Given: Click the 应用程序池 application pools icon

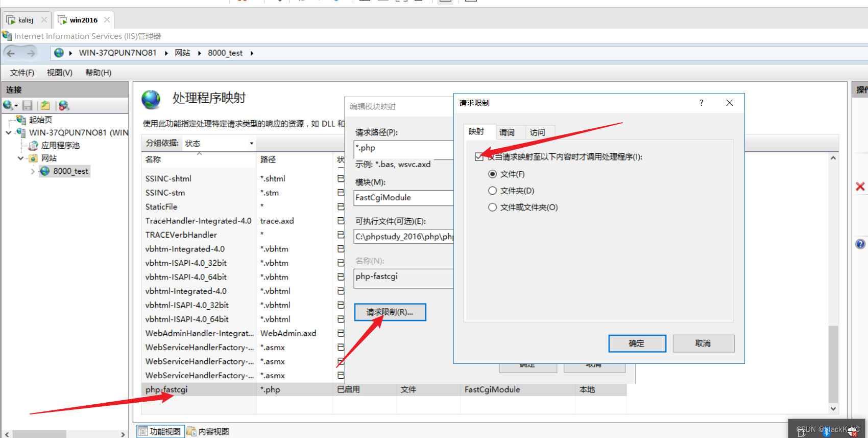Looking at the screenshot, I should (x=33, y=146).
